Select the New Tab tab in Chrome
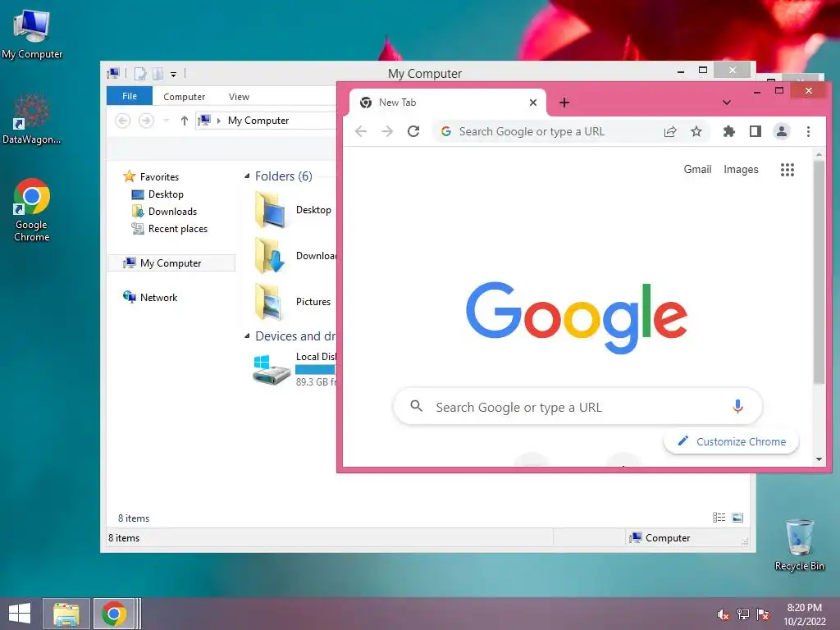The image size is (840, 630). pos(447,103)
